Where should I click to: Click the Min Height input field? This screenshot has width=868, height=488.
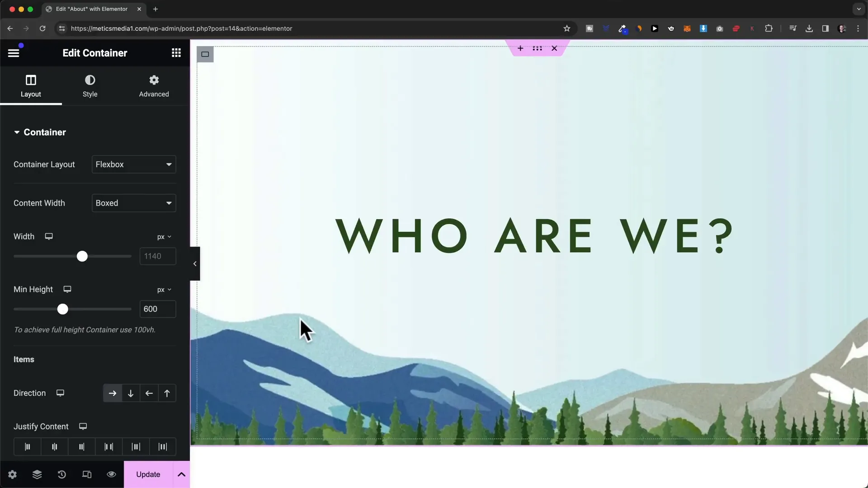[x=157, y=309]
